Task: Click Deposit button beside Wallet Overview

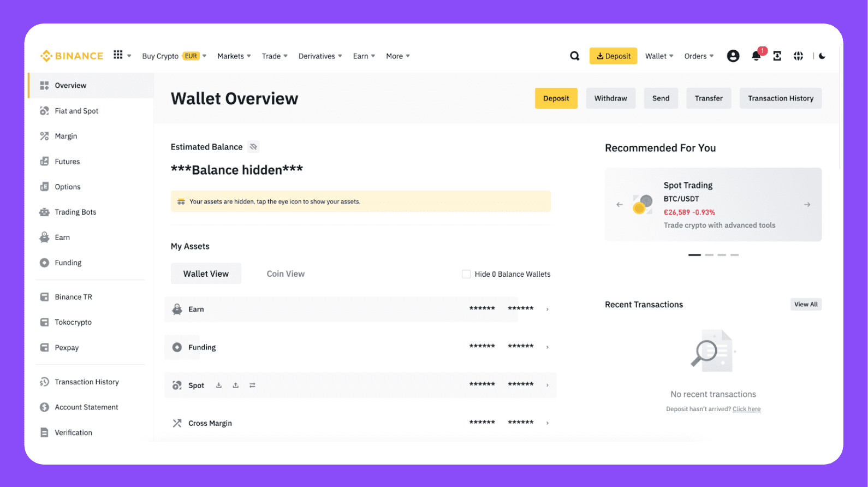Action: coord(556,98)
